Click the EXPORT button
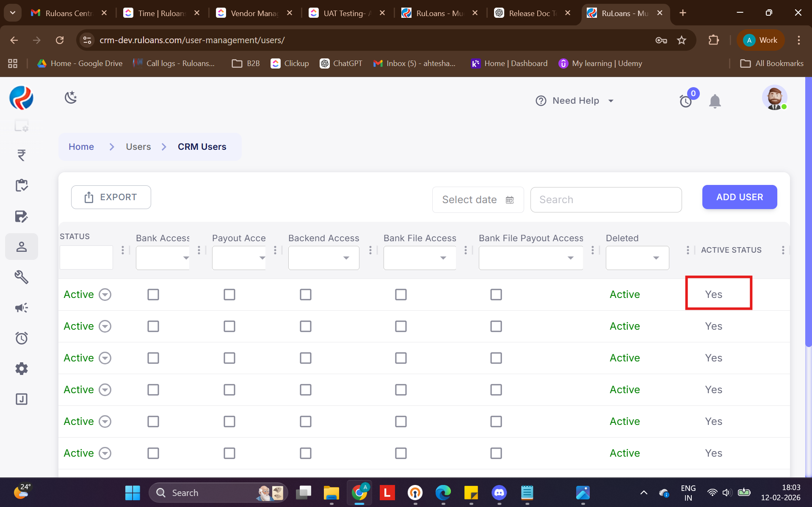This screenshot has width=812, height=507. pyautogui.click(x=111, y=197)
